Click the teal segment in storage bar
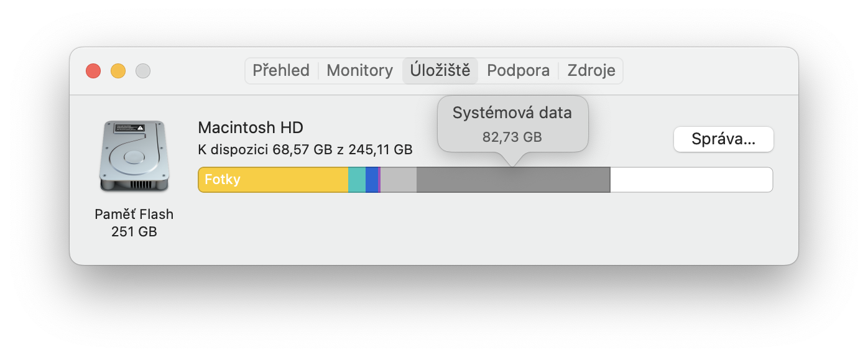This screenshot has height=357, width=868. (357, 180)
